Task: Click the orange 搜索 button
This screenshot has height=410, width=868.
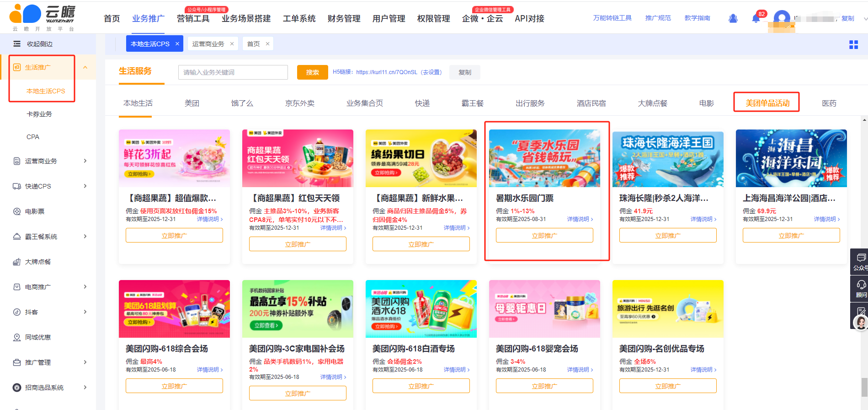Action: [312, 72]
